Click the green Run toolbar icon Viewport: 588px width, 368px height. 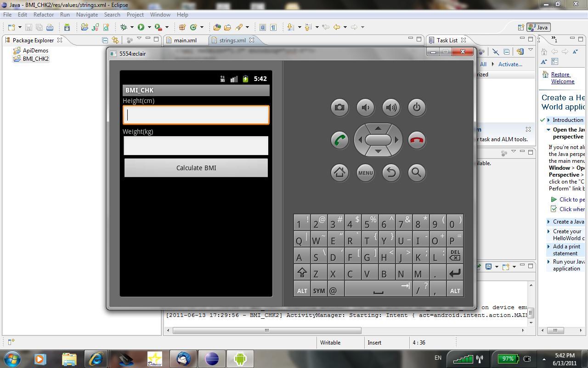tap(141, 27)
